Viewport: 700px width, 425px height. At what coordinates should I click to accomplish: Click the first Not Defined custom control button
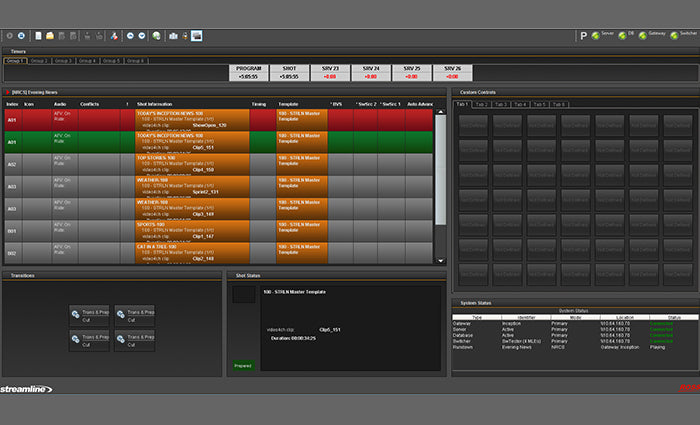(x=473, y=123)
